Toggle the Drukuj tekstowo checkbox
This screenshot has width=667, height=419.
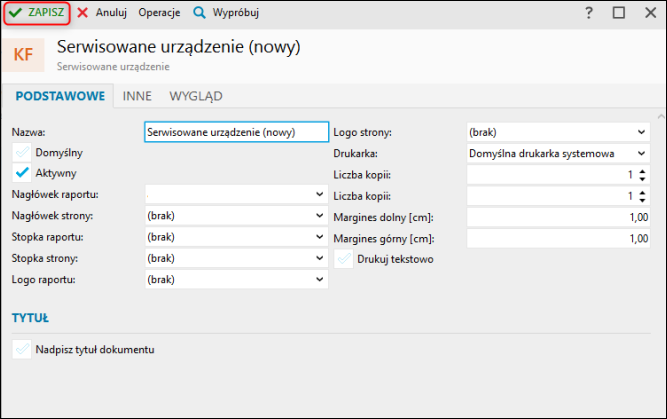tap(344, 259)
